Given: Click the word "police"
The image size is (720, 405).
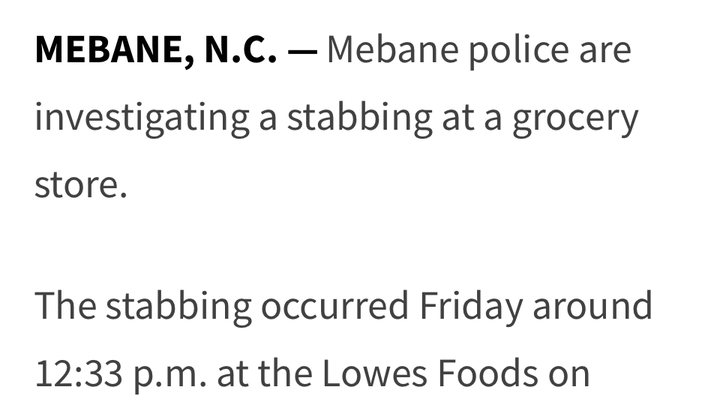Looking at the screenshot, I should [518, 51].
